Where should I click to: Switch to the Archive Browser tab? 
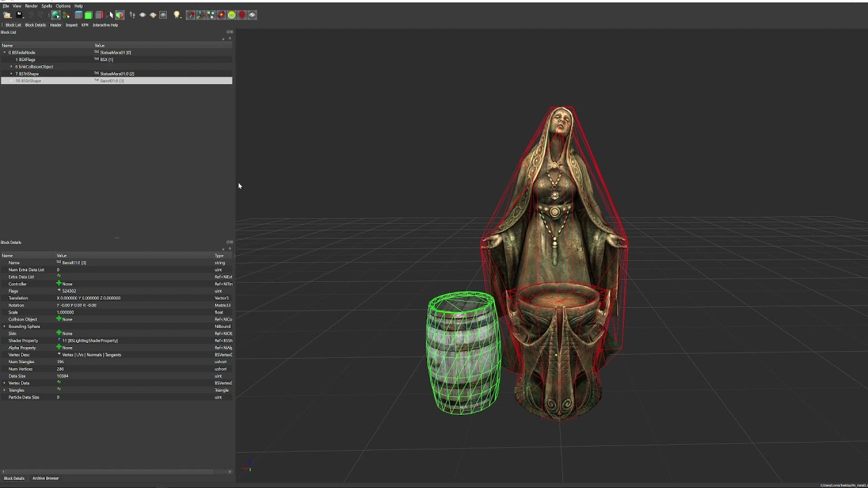(45, 479)
